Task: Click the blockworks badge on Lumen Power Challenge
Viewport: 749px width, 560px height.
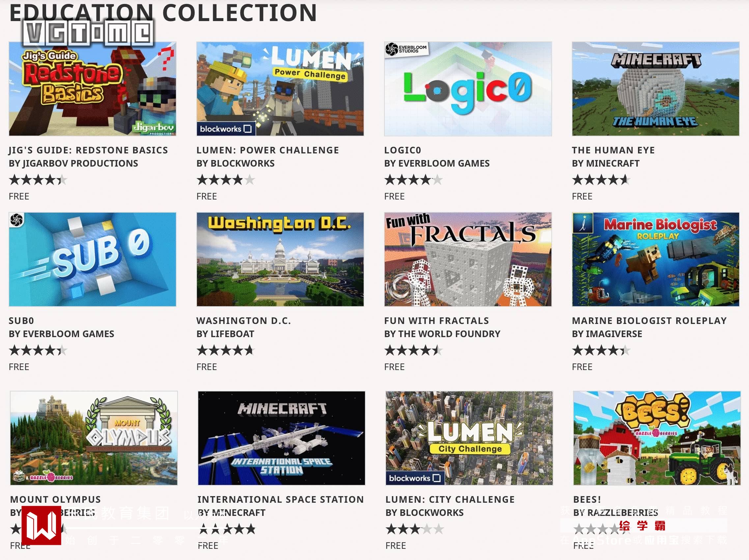Action: [x=226, y=129]
